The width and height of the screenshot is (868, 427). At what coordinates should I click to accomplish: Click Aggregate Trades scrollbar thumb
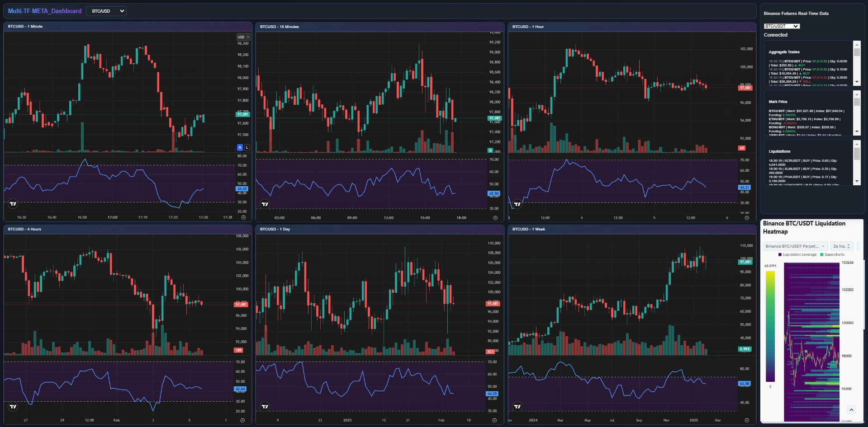857,52
